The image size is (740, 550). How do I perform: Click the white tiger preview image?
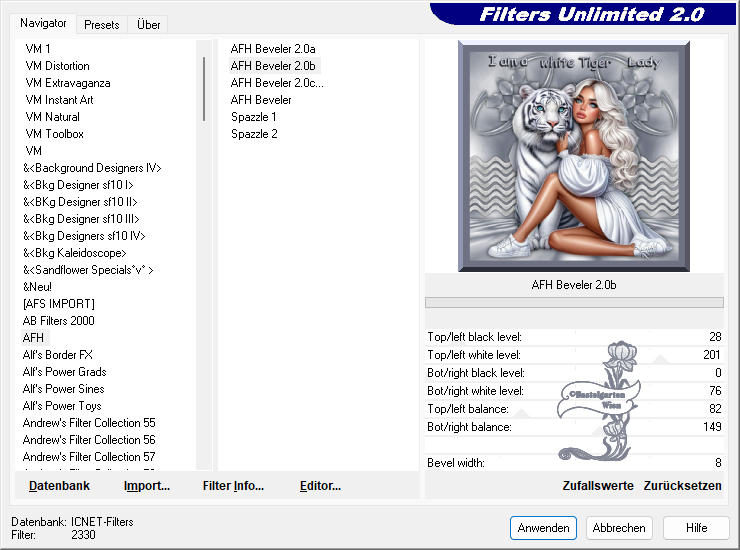point(573,155)
